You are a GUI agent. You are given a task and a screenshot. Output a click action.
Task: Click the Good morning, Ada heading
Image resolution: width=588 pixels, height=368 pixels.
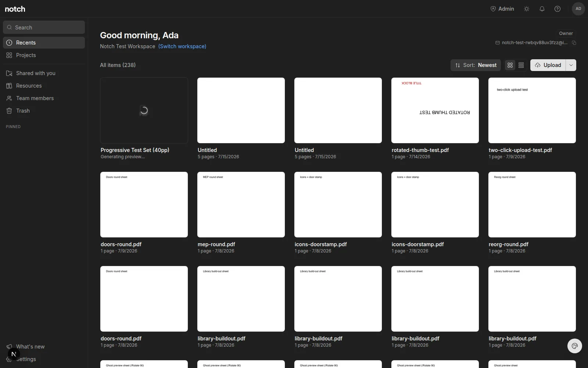pos(139,35)
